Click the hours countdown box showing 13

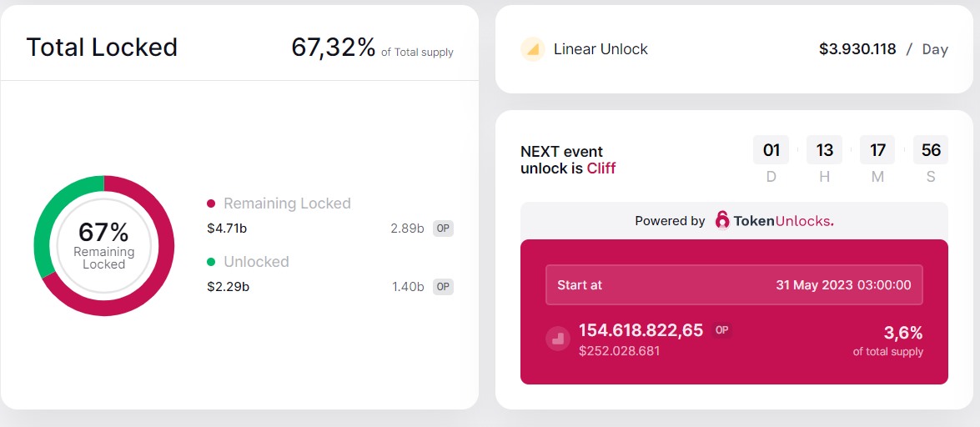[825, 150]
